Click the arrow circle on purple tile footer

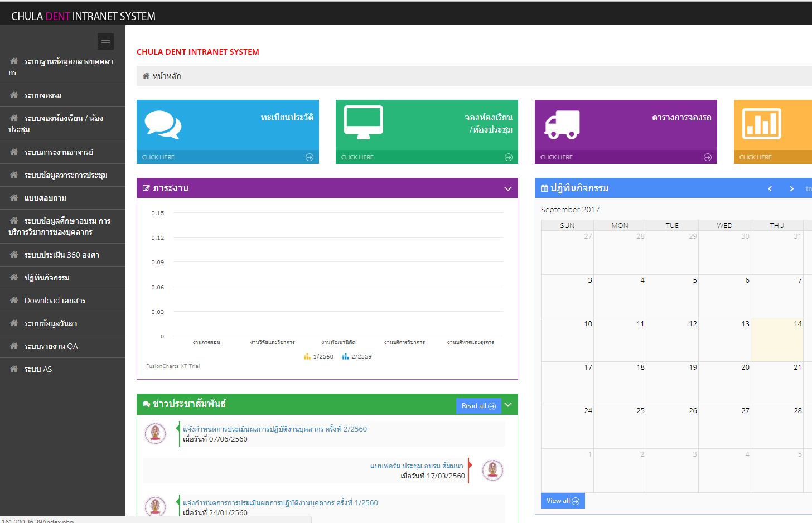click(x=708, y=157)
